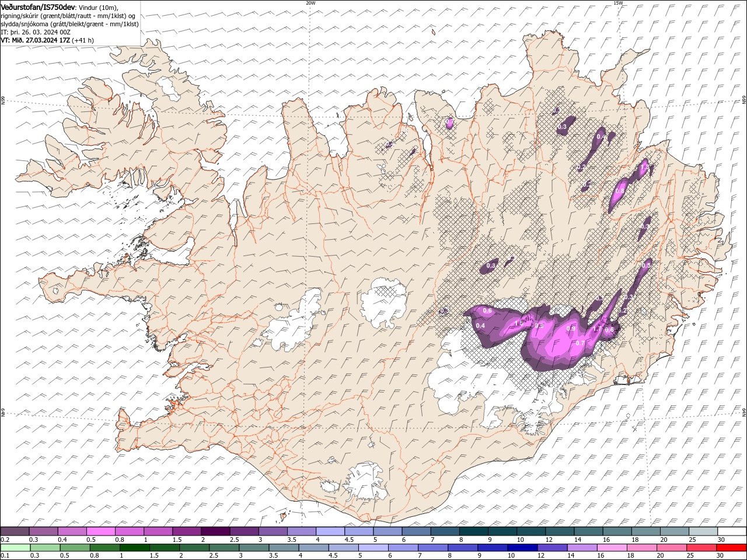Pick the snow scale swatch between 4 and 4.5

click(x=330, y=531)
